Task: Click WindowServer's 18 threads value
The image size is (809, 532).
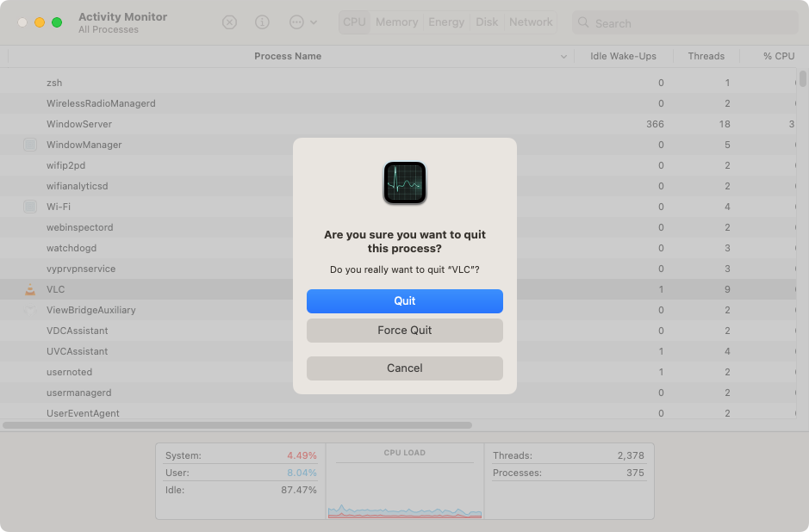Action: (725, 124)
